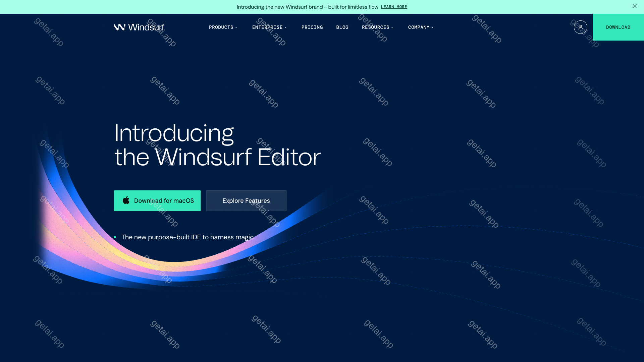
Task: Go to the Blog page
Action: pos(342,27)
